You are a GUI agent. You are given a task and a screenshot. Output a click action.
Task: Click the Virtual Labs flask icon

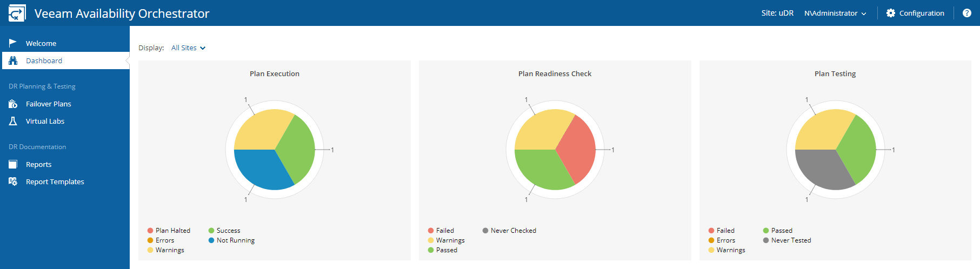pyautogui.click(x=13, y=121)
